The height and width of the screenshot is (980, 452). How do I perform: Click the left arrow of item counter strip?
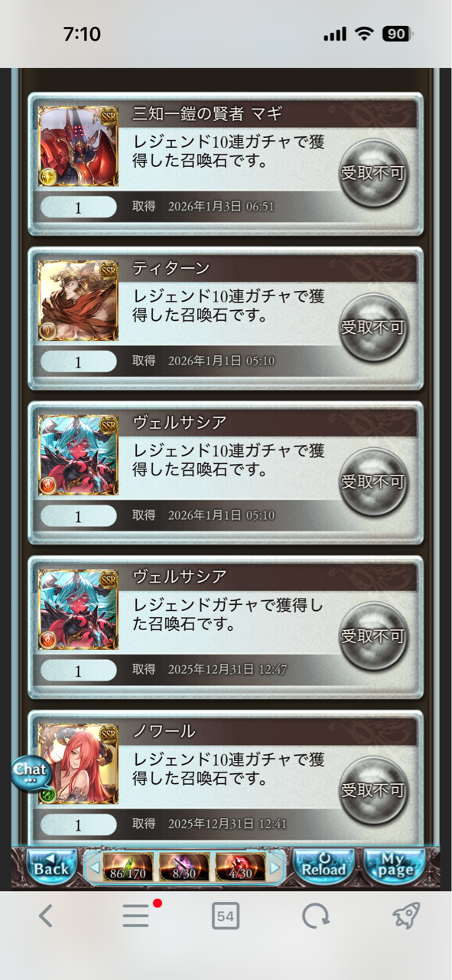(94, 868)
